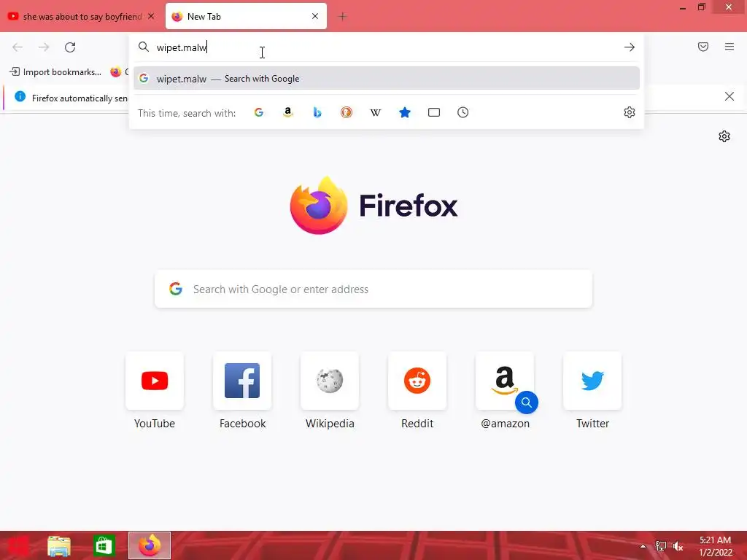Open the Store app from the taskbar

click(x=104, y=545)
